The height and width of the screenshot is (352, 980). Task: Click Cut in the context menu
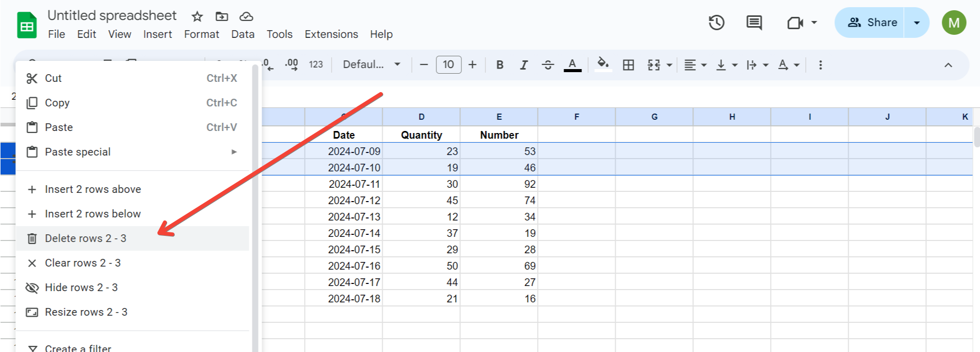pos(132,78)
